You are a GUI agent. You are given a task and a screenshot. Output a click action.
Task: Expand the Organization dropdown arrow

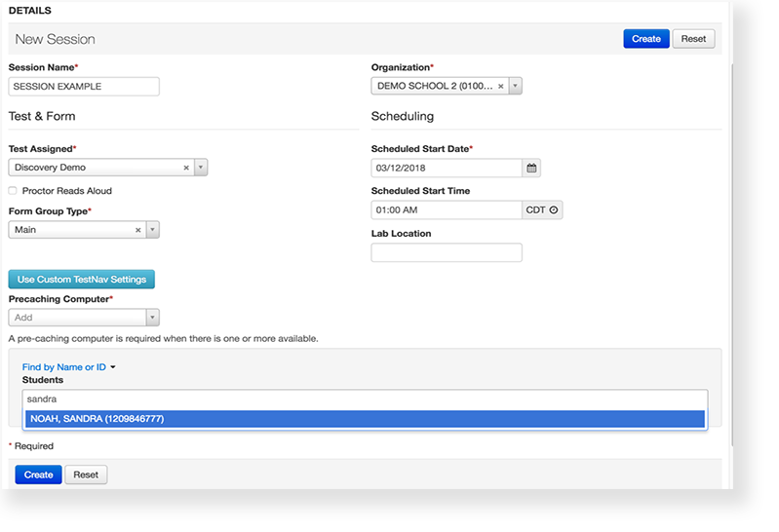pyautogui.click(x=516, y=86)
